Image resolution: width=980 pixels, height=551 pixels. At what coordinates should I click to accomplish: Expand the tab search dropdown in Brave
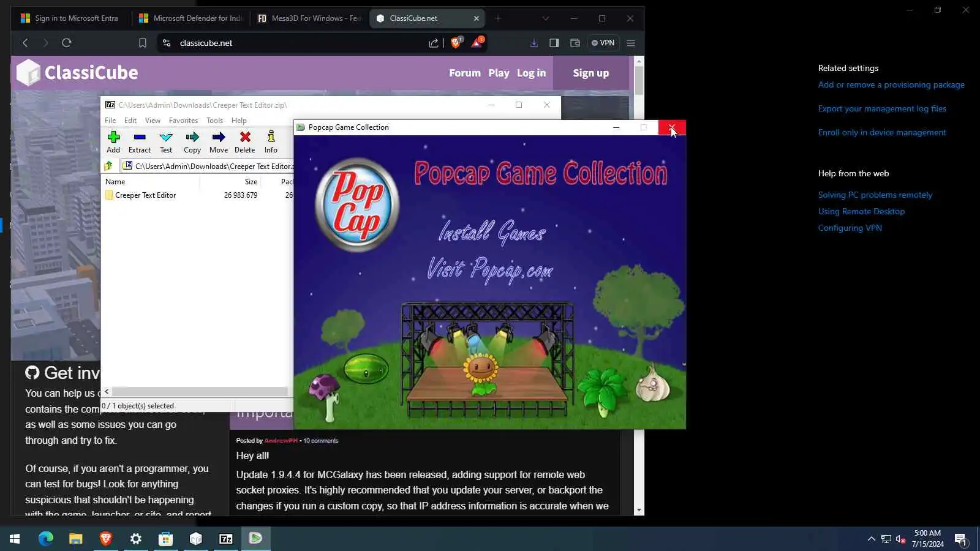pyautogui.click(x=546, y=18)
